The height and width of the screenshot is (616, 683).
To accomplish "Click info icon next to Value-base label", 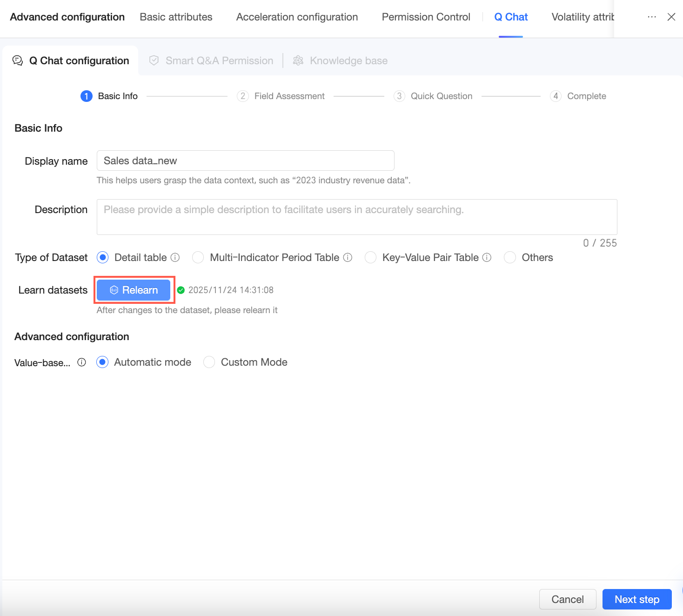I will pos(82,362).
